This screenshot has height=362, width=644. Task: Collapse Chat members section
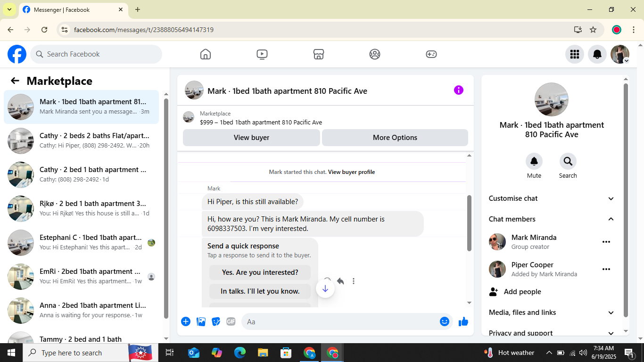pyautogui.click(x=552, y=219)
